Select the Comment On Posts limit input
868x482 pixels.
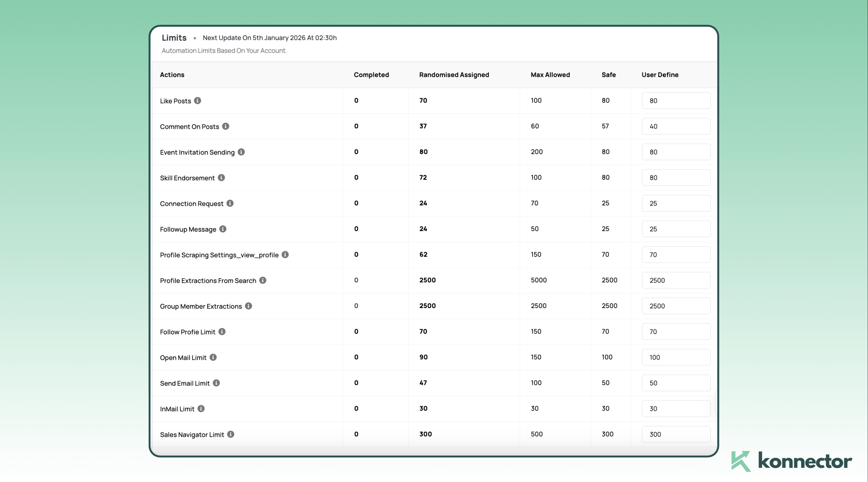point(676,126)
